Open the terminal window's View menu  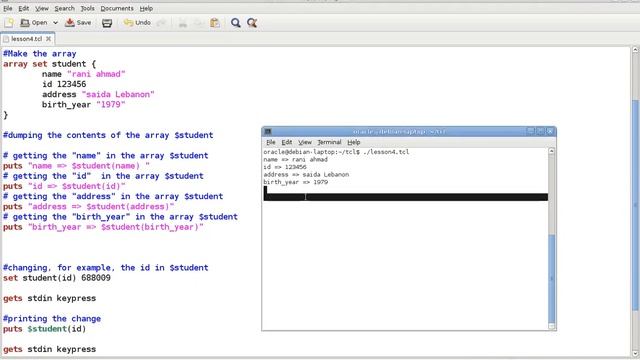coord(305,142)
